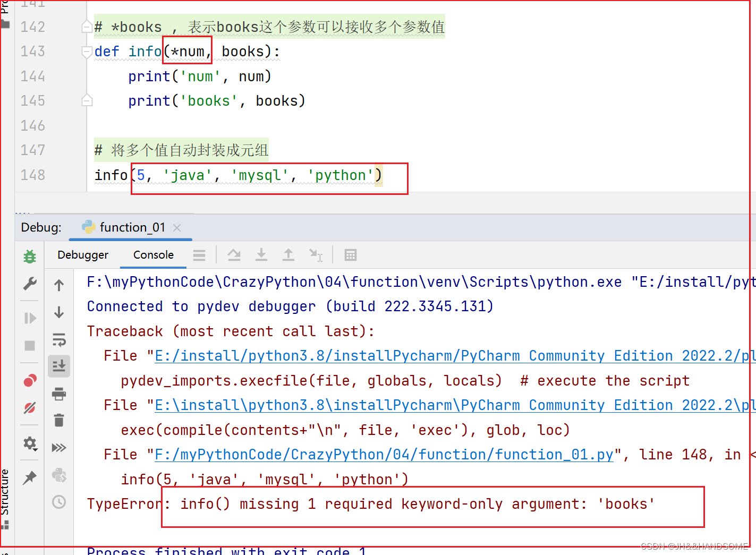Click the Python console prompt icon
The width and height of the screenshot is (756, 555).
click(x=59, y=475)
